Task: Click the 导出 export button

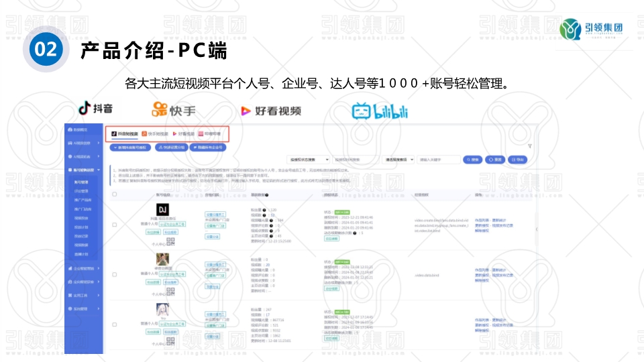Action: click(517, 160)
